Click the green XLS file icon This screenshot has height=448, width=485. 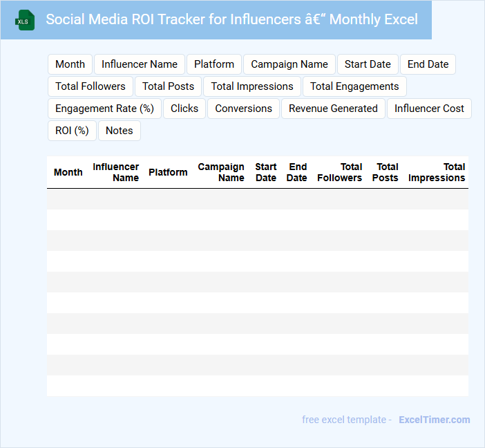pyautogui.click(x=25, y=20)
